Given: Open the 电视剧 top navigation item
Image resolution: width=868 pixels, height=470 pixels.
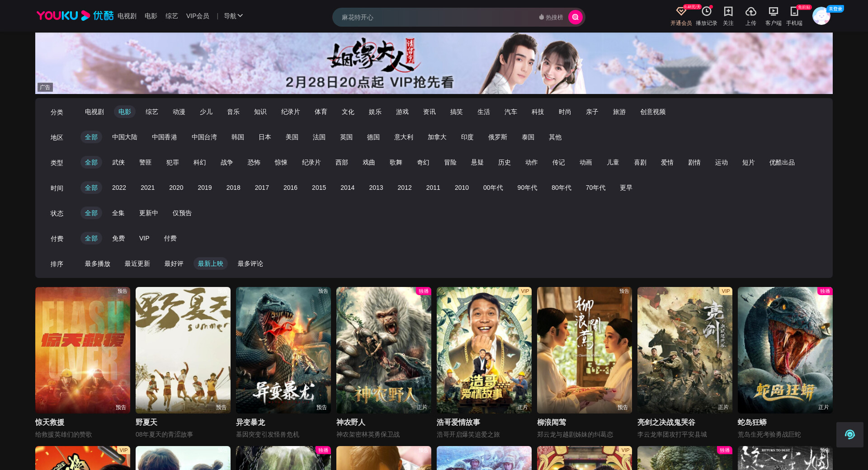Looking at the screenshot, I should coord(127,16).
